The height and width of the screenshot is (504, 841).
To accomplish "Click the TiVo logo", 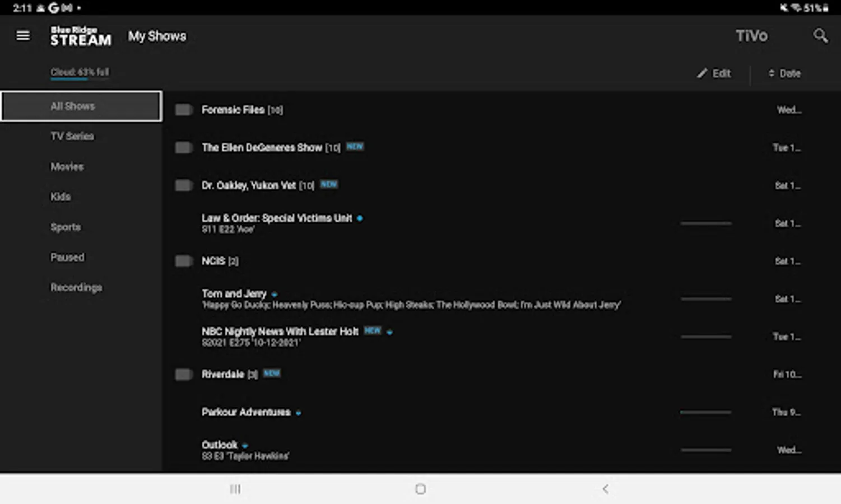I will click(751, 36).
